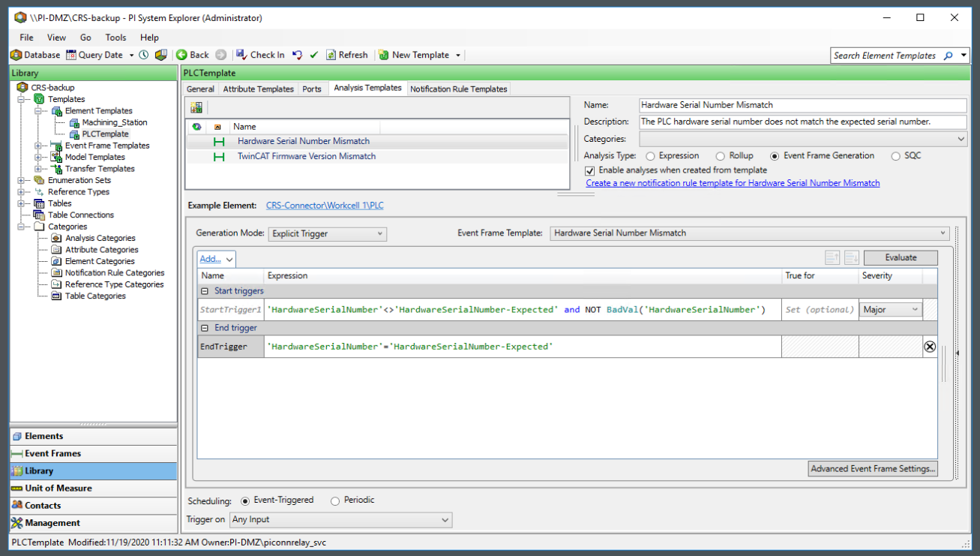The width and height of the screenshot is (980, 556).
Task: Select Machining_Station in the tree
Action: pos(115,122)
